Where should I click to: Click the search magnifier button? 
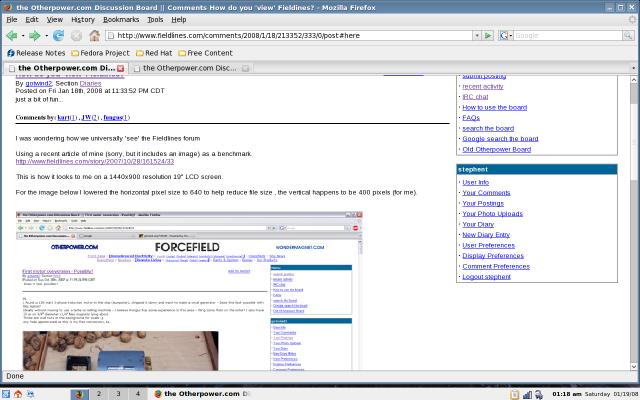(x=628, y=36)
